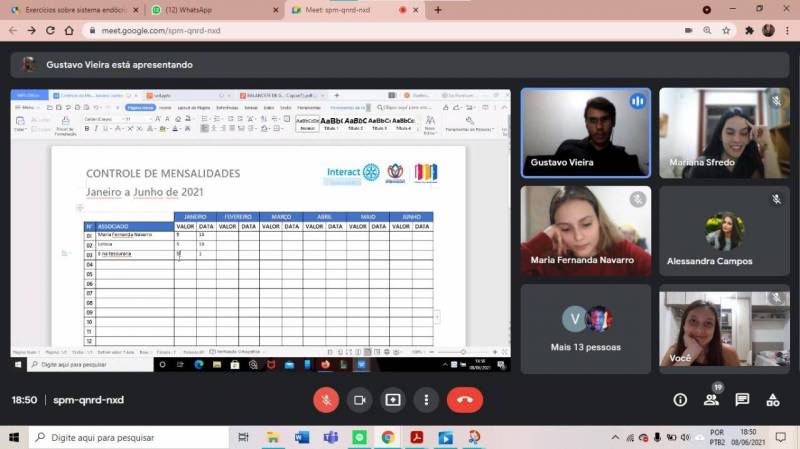Screen dimensions: 800x449
Task: Adjust the zoom slider in shared status bar
Action: (462, 352)
